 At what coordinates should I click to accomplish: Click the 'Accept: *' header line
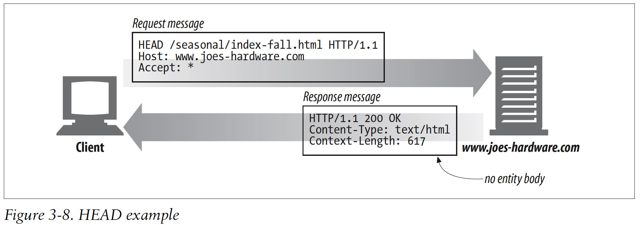(166, 68)
